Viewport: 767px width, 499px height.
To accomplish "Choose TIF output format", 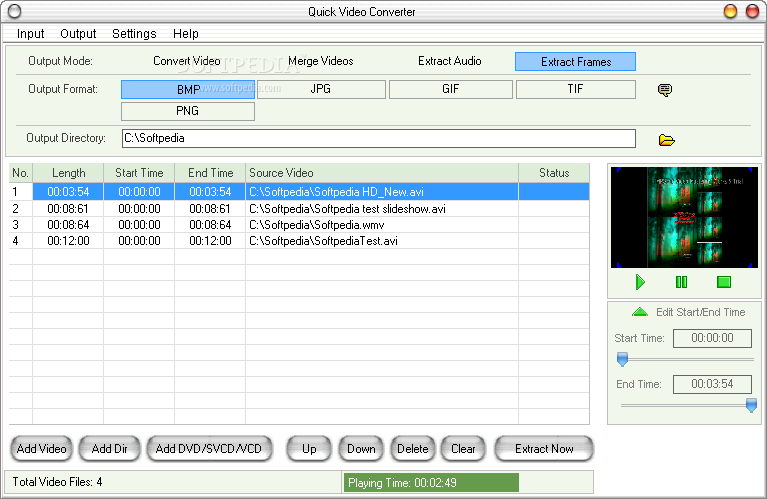I will tap(576, 90).
